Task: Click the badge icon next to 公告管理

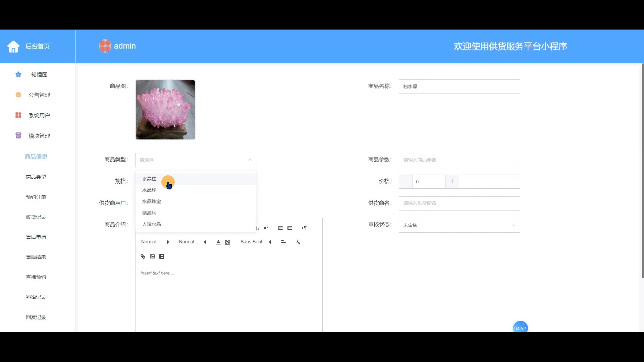Action: coord(18,95)
